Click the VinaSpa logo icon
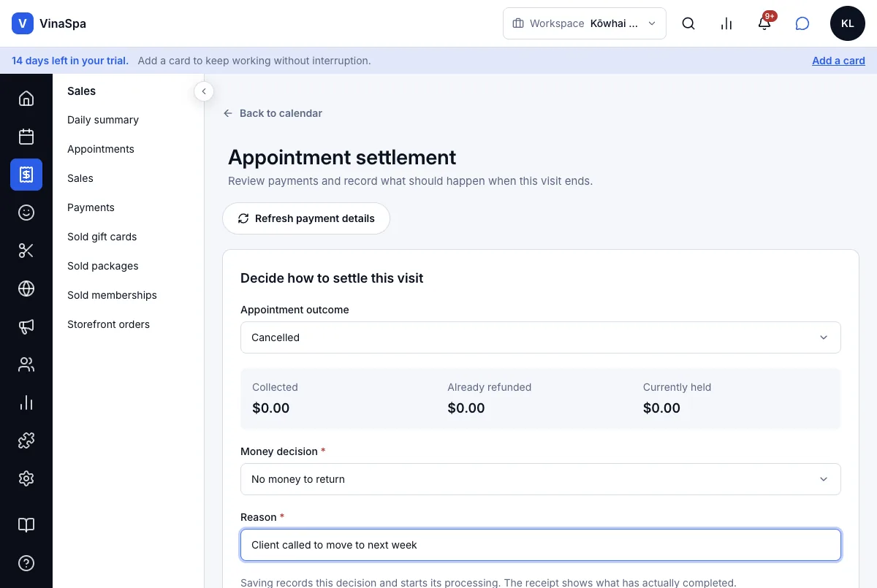Image resolution: width=877 pixels, height=588 pixels. tap(23, 23)
